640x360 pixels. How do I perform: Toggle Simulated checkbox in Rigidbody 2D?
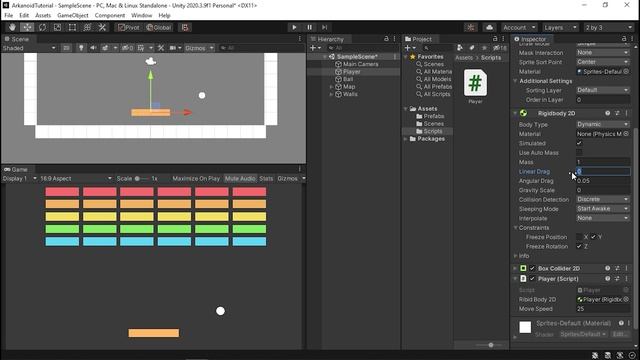(579, 143)
